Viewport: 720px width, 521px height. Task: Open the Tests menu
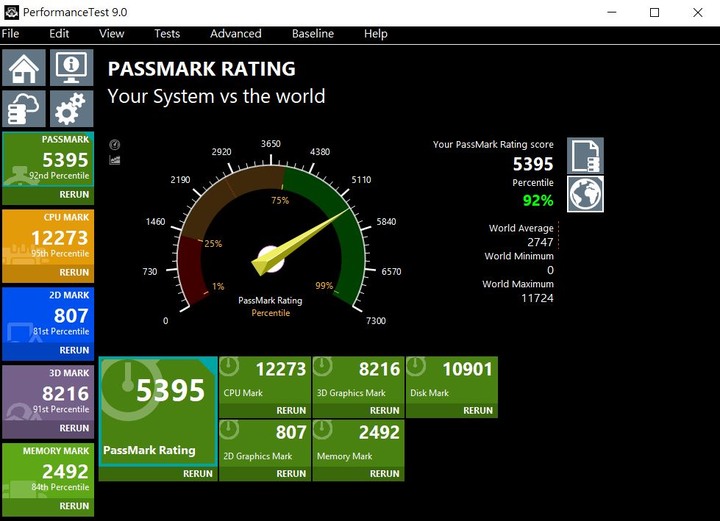(167, 34)
